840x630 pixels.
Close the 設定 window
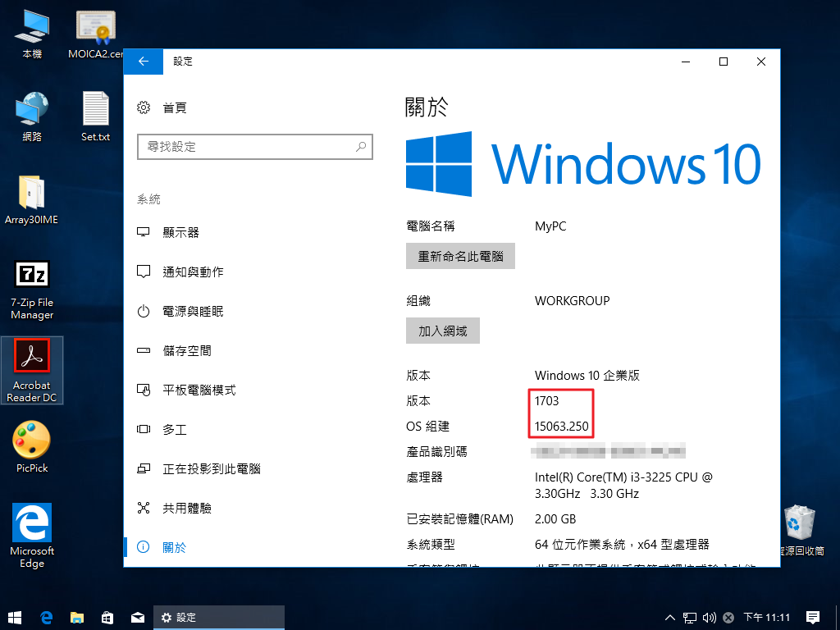tap(760, 62)
